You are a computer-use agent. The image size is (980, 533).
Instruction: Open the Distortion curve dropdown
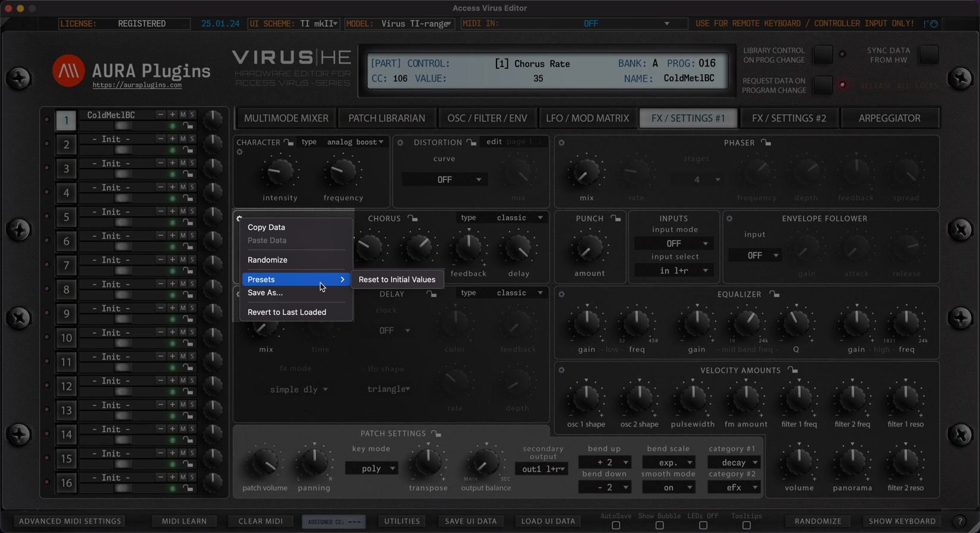pos(444,179)
